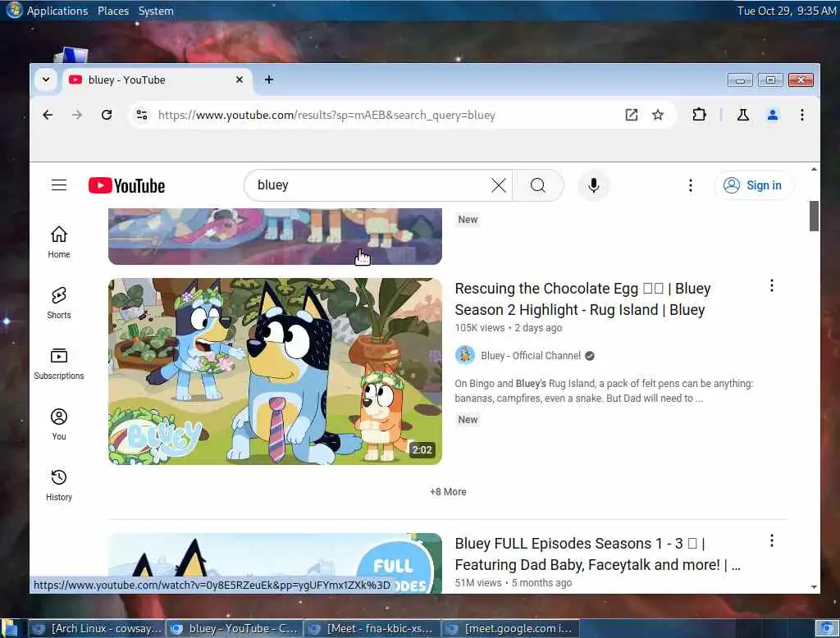
Task: Click the YouTube logo
Action: coord(127,185)
